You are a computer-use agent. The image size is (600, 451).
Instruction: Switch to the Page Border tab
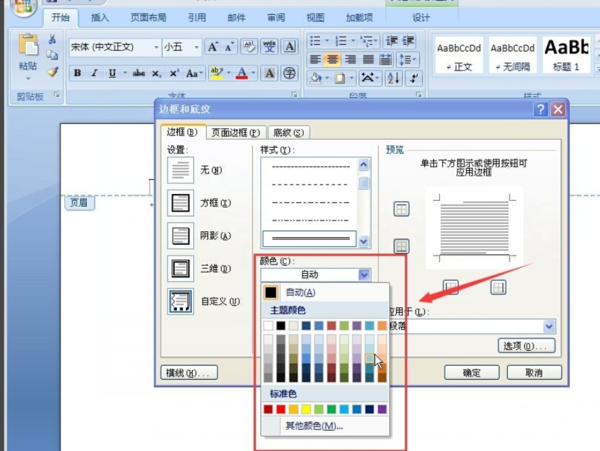point(236,133)
